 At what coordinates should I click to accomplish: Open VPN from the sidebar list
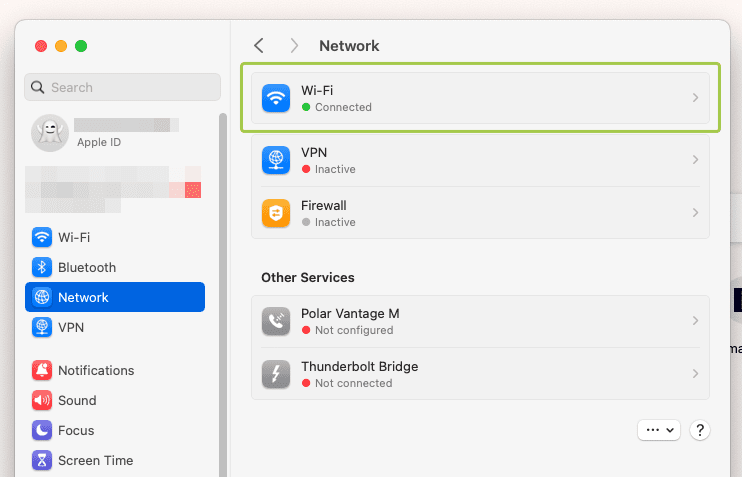click(x=115, y=327)
